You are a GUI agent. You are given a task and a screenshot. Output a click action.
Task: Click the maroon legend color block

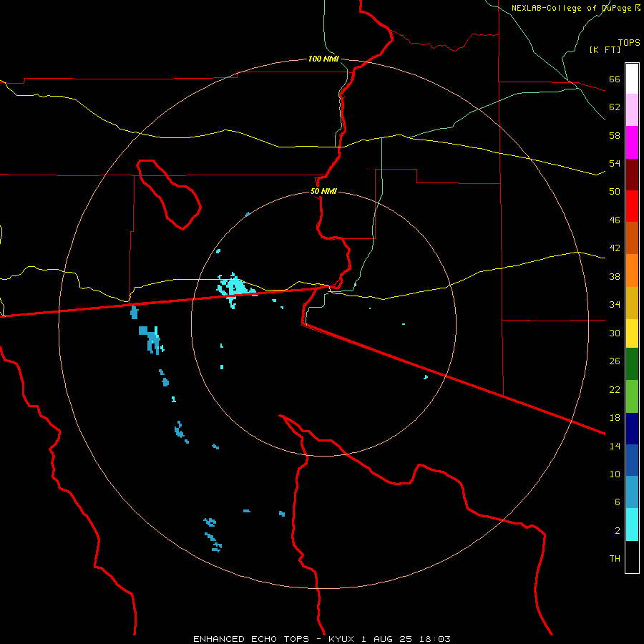click(632, 175)
